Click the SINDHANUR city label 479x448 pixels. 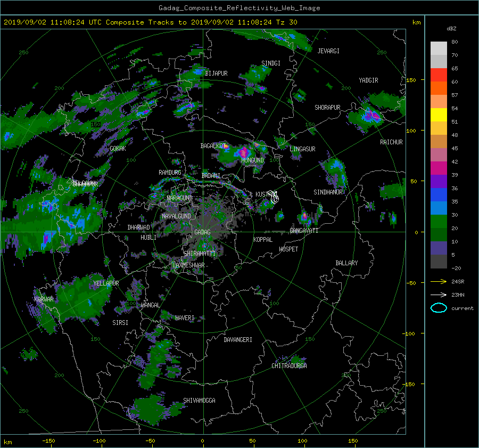(x=328, y=192)
